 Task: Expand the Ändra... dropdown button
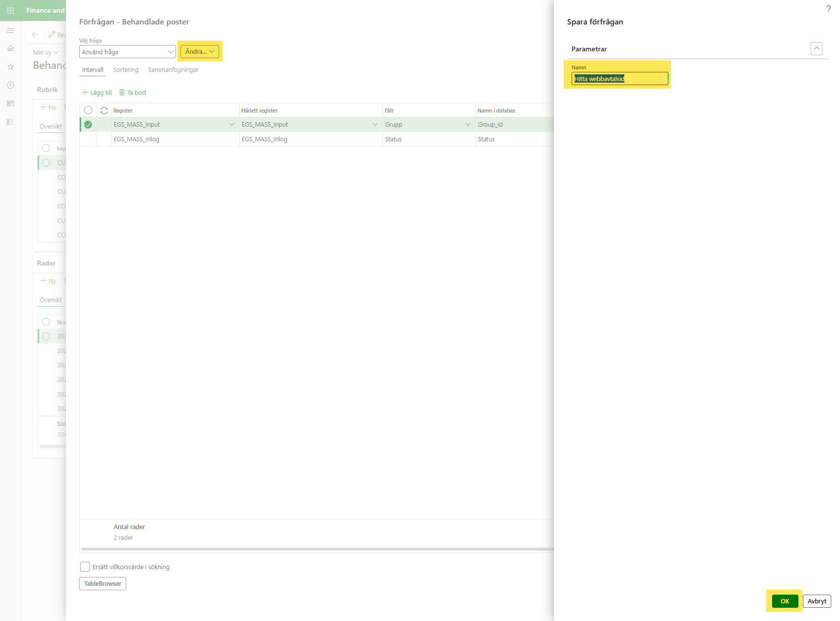coord(199,51)
